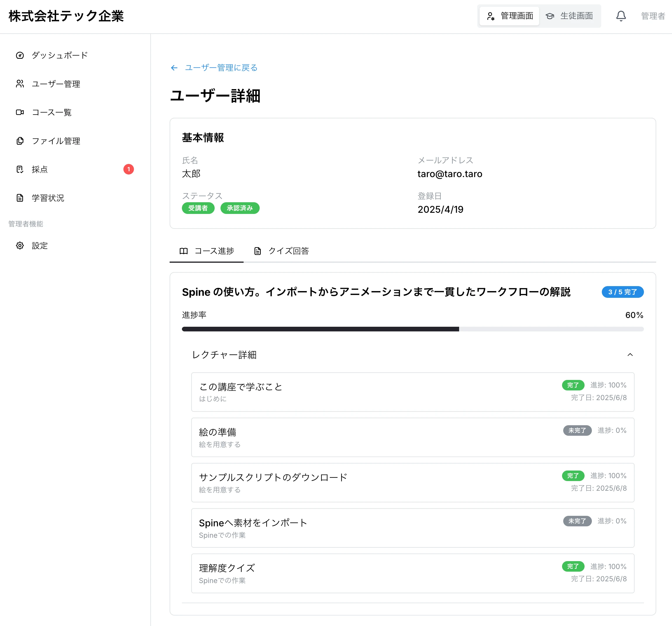672x626 pixels.
Task: Click the video camera icon for コース一覧
Action: pos(20,112)
